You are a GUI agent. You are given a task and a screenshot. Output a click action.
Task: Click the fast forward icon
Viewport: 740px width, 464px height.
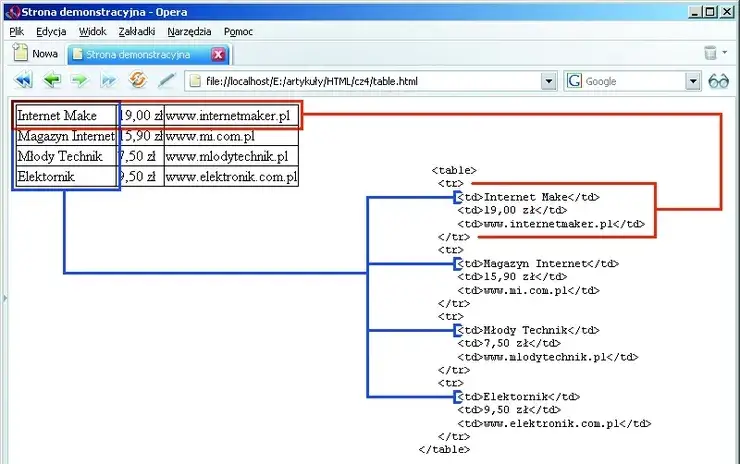pos(108,80)
